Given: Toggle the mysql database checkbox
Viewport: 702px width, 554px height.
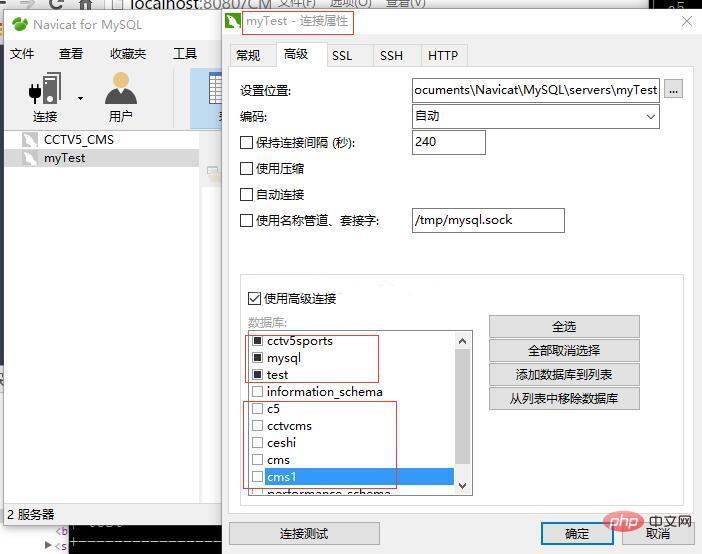Looking at the screenshot, I should (257, 357).
